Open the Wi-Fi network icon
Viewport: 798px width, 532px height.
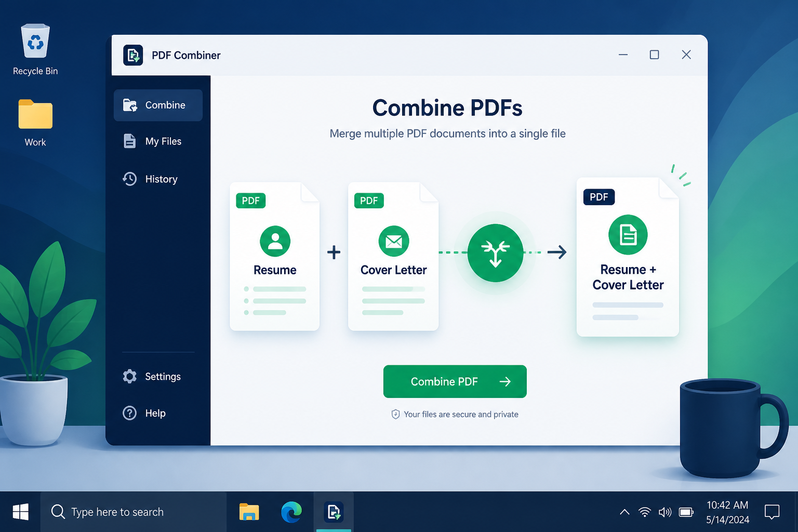(x=645, y=512)
